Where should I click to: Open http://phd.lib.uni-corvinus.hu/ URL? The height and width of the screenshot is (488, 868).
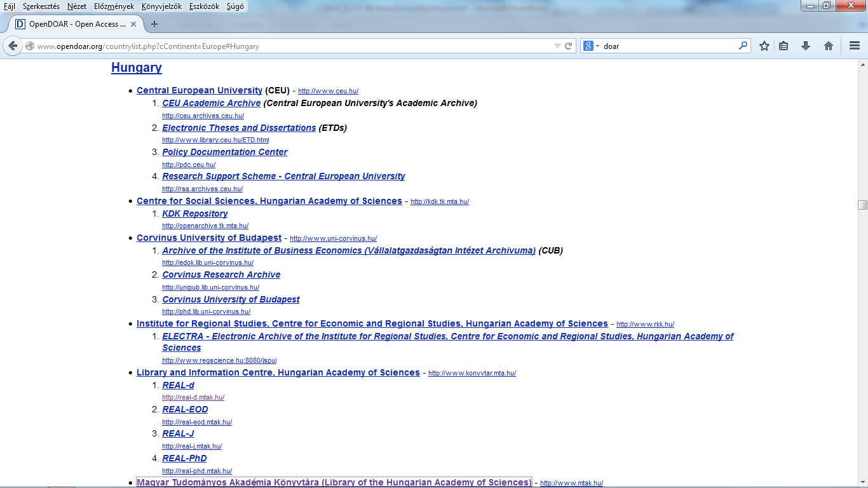click(x=206, y=311)
